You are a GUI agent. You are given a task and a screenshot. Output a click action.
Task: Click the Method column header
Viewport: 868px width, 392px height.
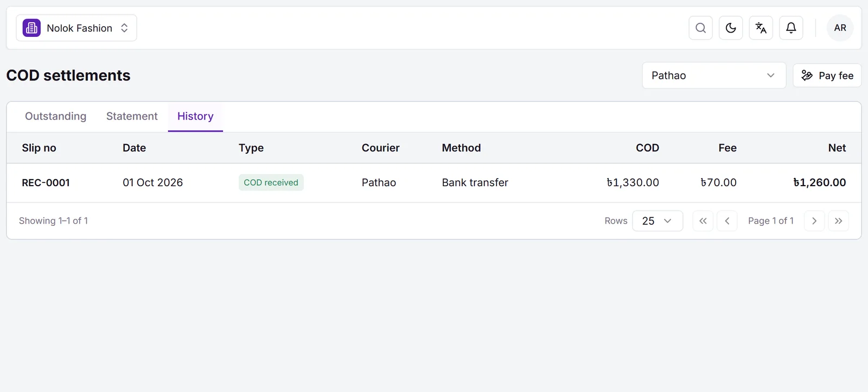(461, 148)
